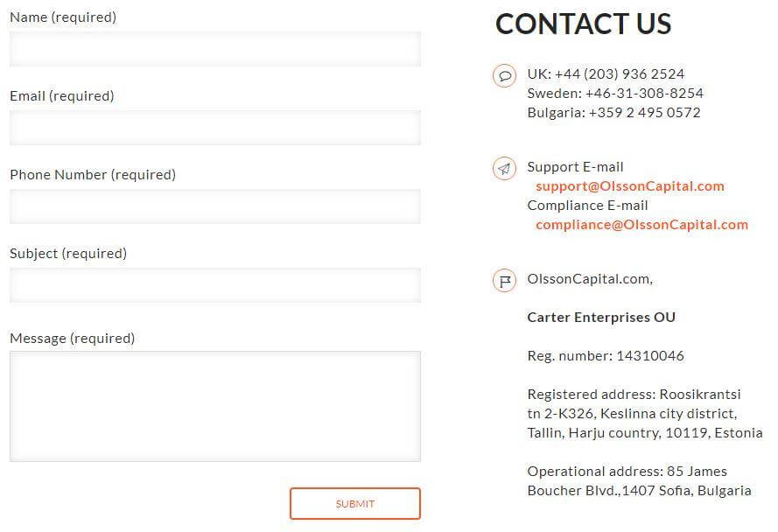
Task: Click the flag address icon
Action: 504,281
